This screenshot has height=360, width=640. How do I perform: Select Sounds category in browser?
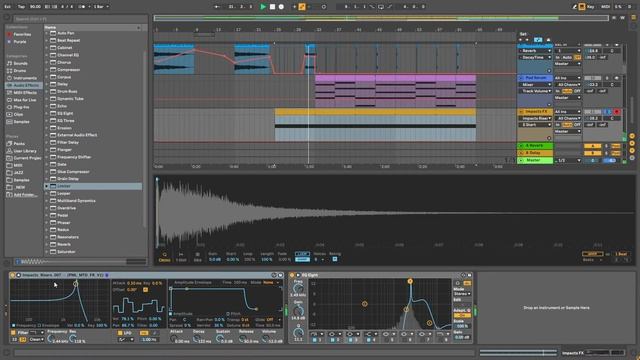(20, 64)
